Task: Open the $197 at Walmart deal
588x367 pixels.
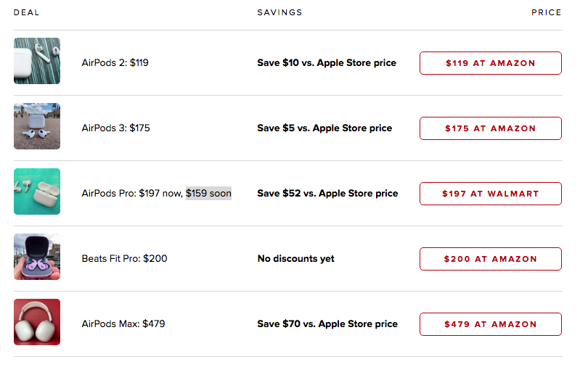Action: pos(490,194)
